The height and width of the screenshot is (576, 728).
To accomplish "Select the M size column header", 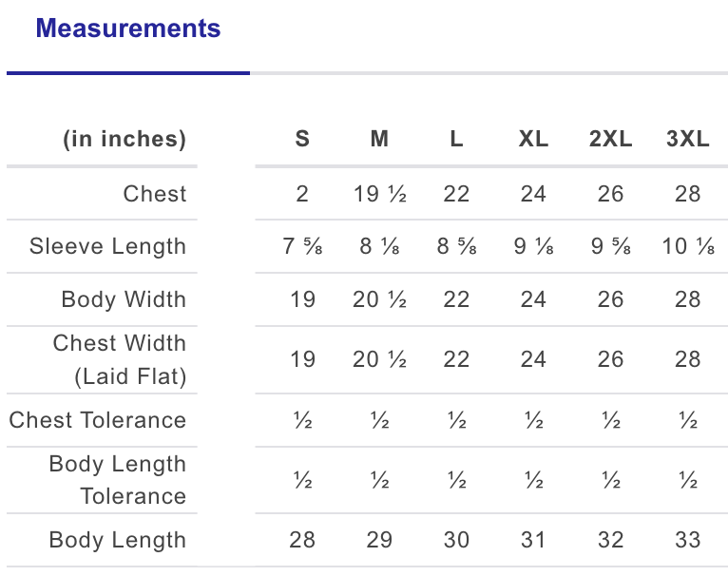I will (379, 139).
